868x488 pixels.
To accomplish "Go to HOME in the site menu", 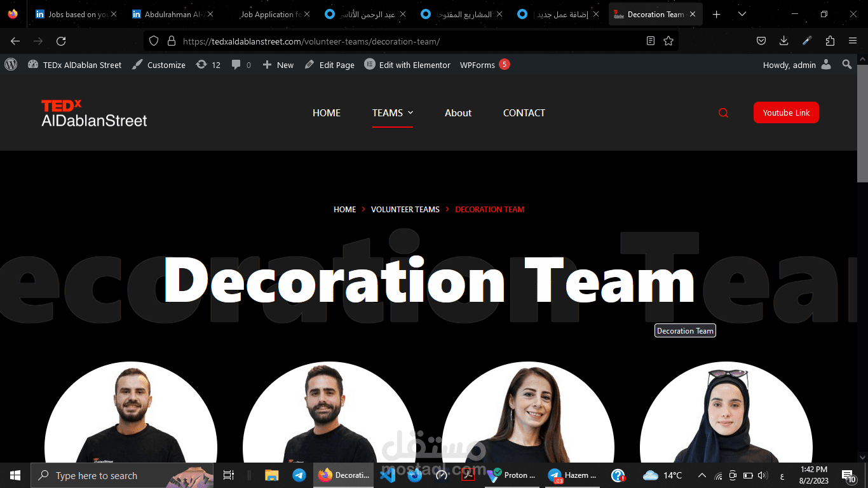I will [x=327, y=112].
